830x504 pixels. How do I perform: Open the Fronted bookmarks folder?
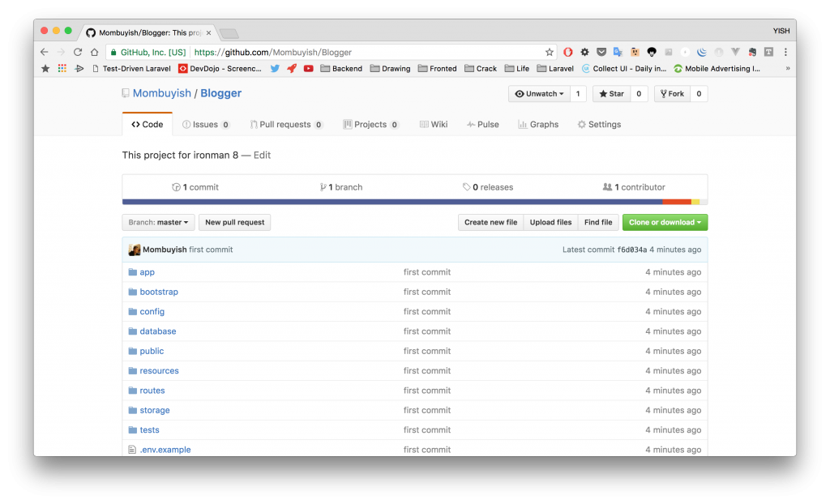[437, 68]
